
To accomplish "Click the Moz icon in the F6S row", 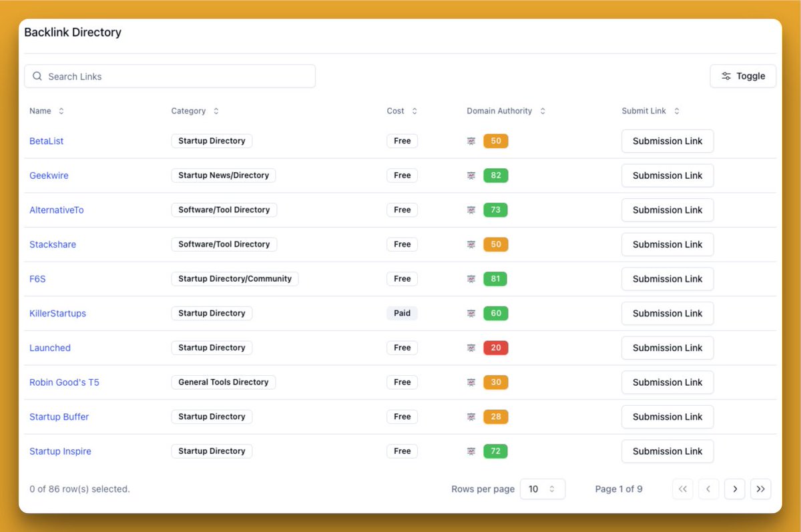I will (x=471, y=279).
